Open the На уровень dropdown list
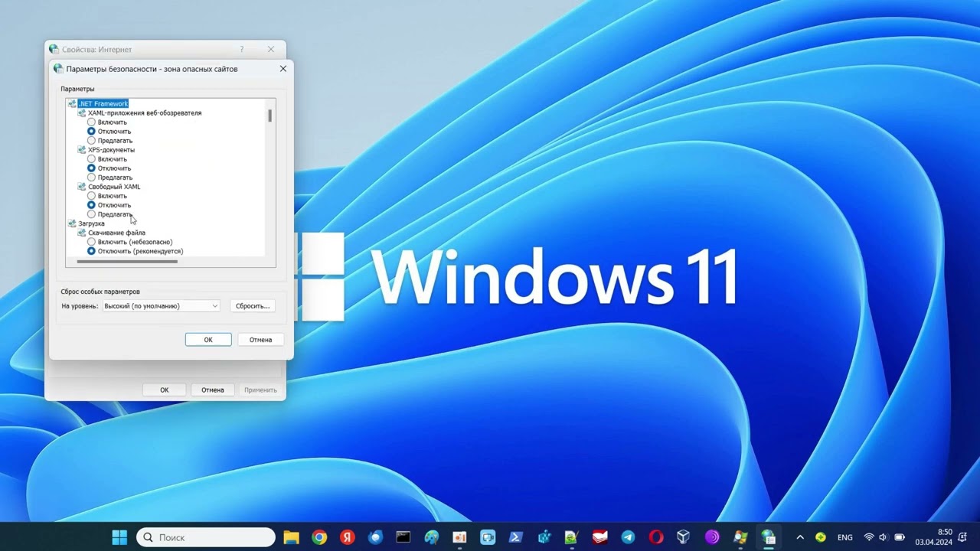Viewport: 980px width, 551px height. coord(161,306)
